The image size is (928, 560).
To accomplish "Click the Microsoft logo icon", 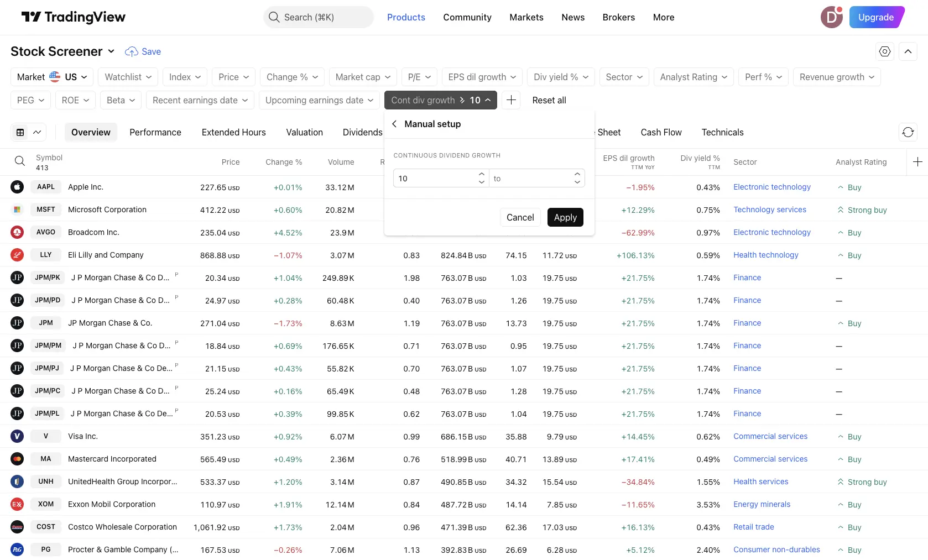I will point(17,210).
